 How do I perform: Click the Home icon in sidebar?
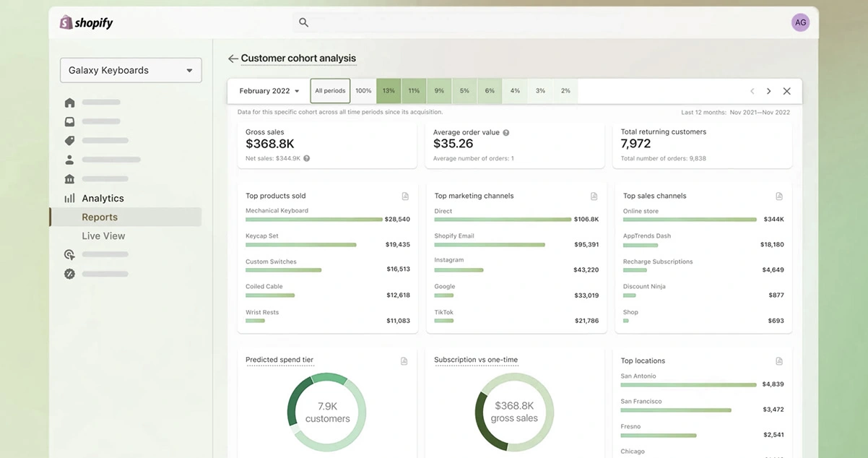[x=69, y=103]
